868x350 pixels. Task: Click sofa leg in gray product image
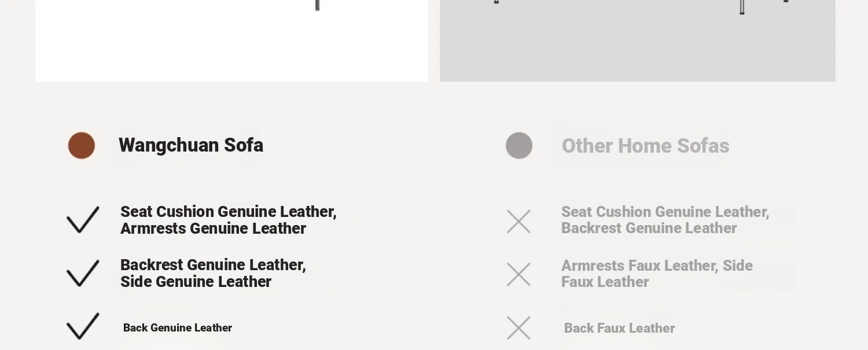(x=742, y=7)
